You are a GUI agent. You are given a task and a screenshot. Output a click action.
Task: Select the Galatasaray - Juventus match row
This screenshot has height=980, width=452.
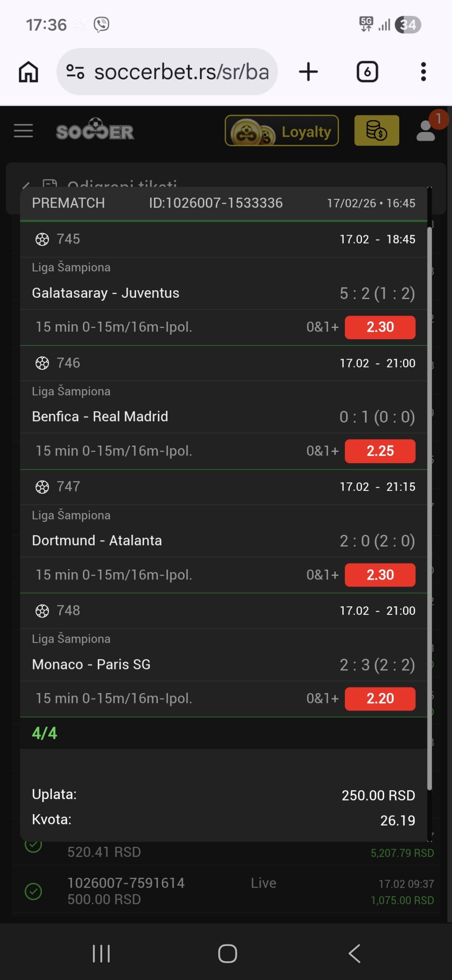tap(105, 293)
